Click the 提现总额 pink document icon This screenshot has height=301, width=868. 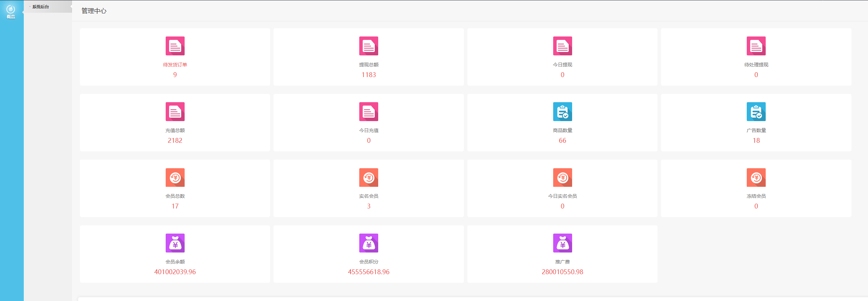pos(369,46)
